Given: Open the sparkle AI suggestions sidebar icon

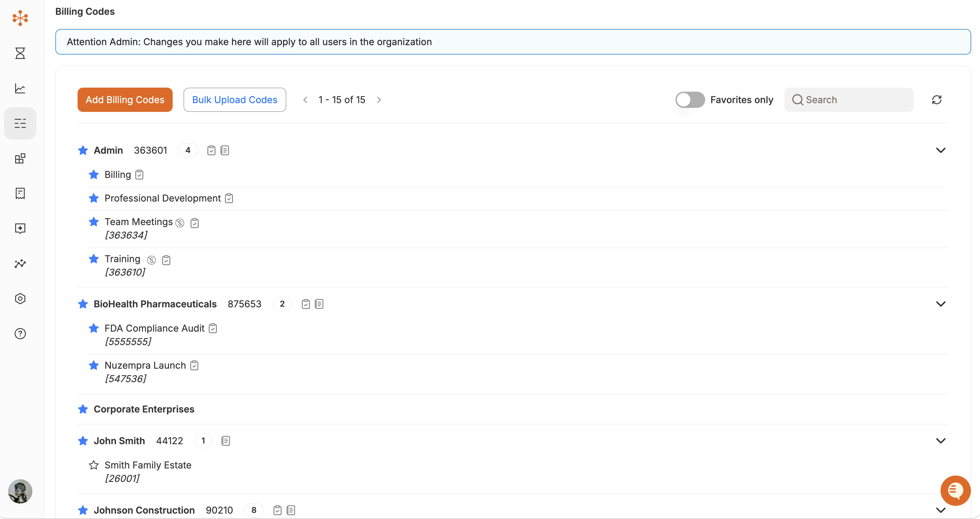Looking at the screenshot, I should (20, 228).
